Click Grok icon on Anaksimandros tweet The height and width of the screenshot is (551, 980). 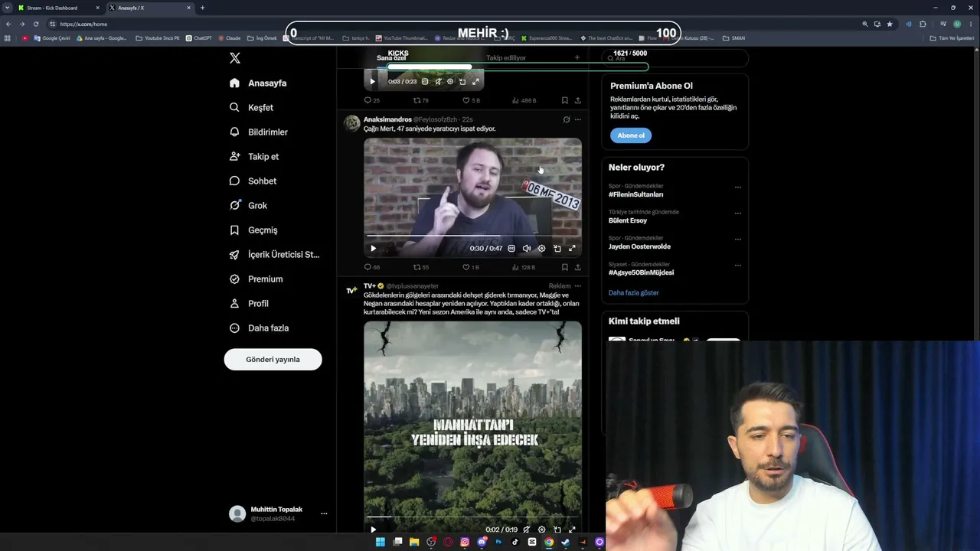click(x=567, y=119)
